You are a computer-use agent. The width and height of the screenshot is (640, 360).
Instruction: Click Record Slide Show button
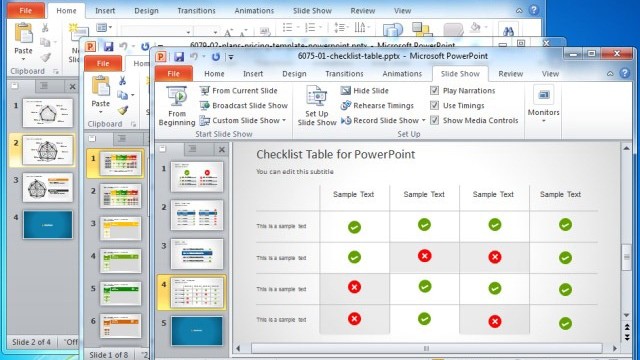click(380, 120)
